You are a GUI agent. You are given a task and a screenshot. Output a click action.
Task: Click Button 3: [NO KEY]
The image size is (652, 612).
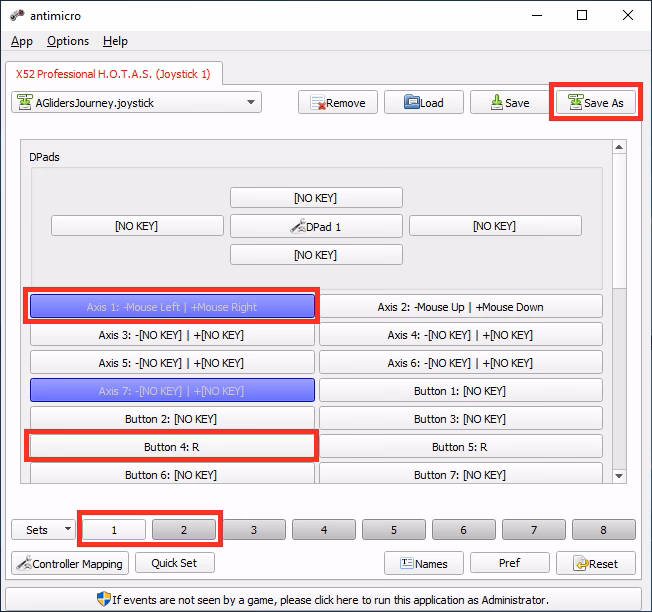tap(461, 418)
